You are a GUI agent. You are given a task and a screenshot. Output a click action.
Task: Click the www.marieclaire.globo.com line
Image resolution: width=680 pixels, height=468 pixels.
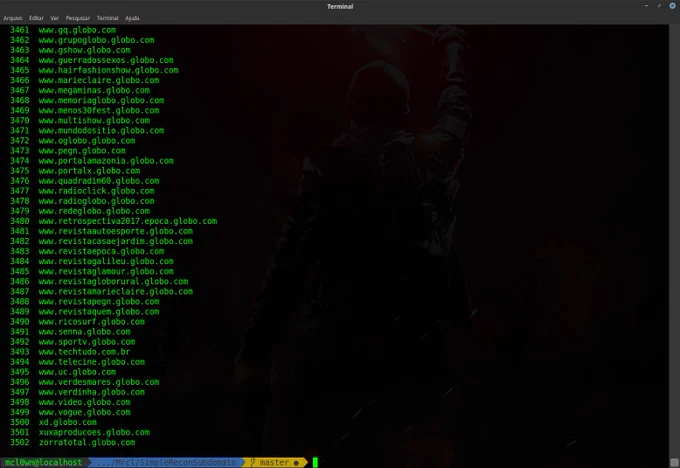[99, 80]
